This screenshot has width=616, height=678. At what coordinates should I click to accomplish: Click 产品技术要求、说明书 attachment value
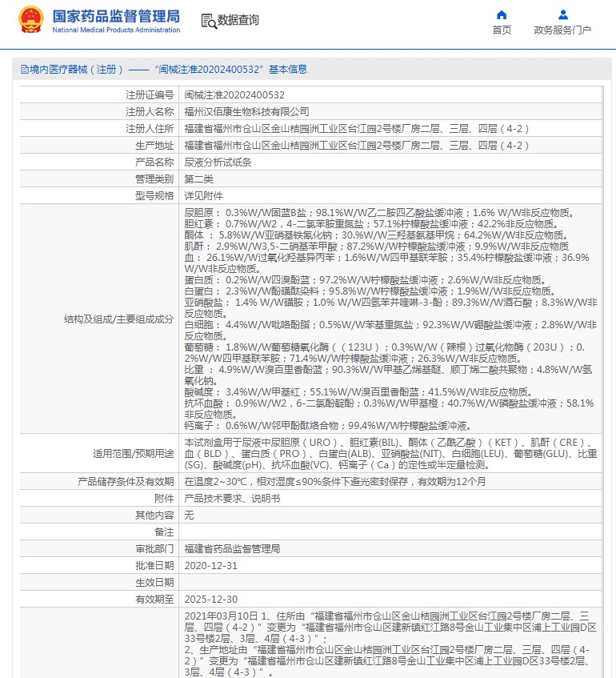pos(232,499)
